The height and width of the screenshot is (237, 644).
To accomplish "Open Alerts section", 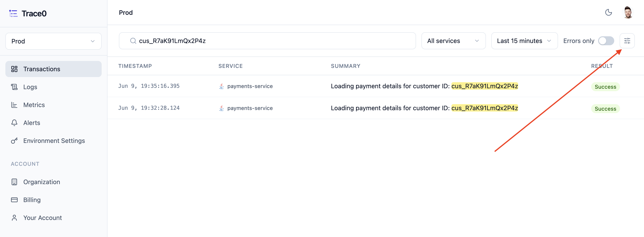I will pyautogui.click(x=53, y=123).
